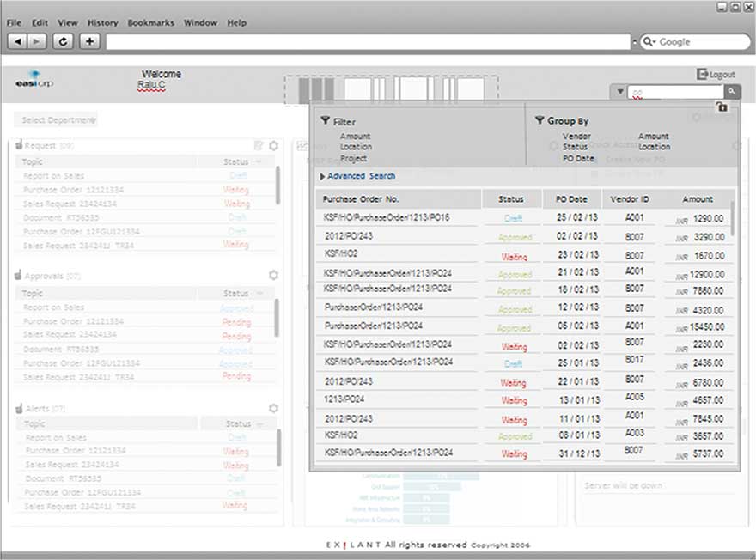Click the edit icon in the Request panel header
Image resolution: width=756 pixels, height=560 pixels.
coord(259,146)
